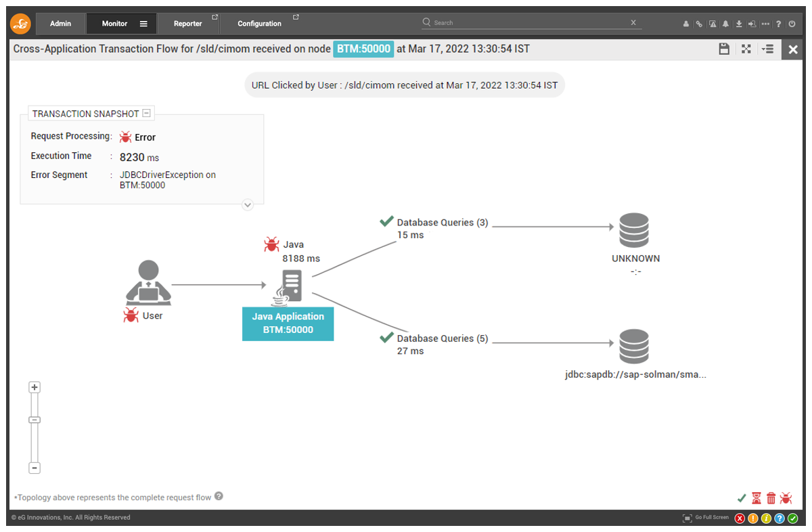Click the fit-to-screen expand arrows icon
Screen dimensions: 812x532
(746, 49)
